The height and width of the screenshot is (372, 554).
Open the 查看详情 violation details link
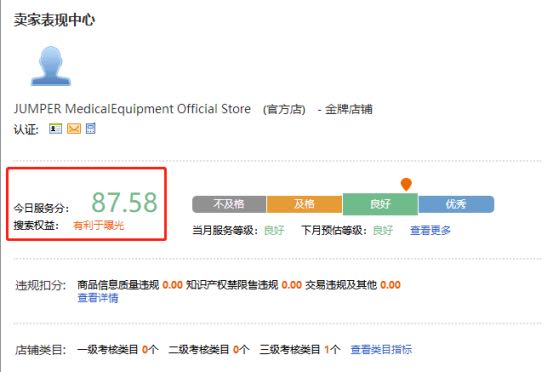[98, 298]
